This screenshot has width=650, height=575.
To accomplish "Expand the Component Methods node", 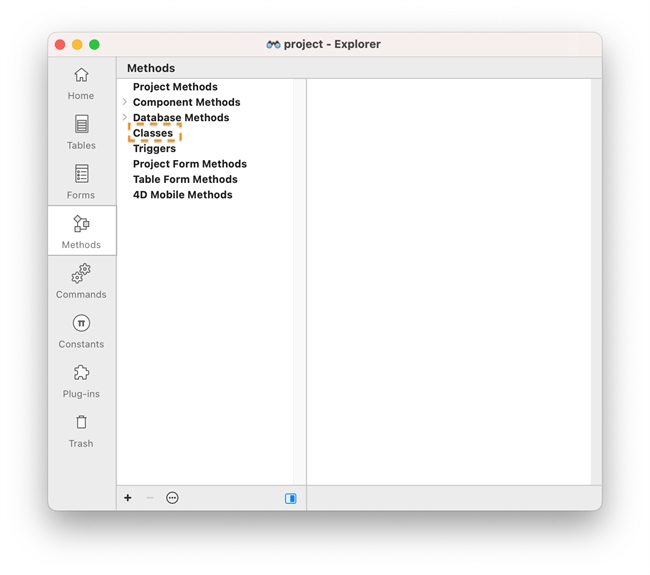I will click(125, 102).
